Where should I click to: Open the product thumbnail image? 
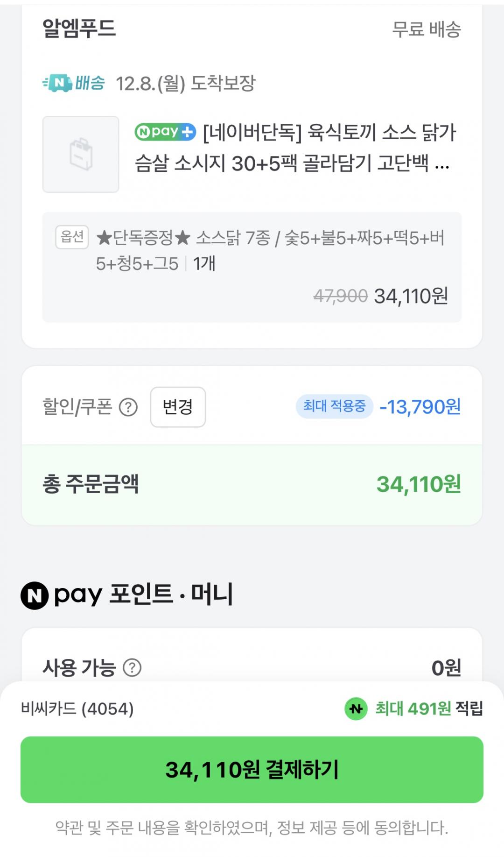click(81, 154)
